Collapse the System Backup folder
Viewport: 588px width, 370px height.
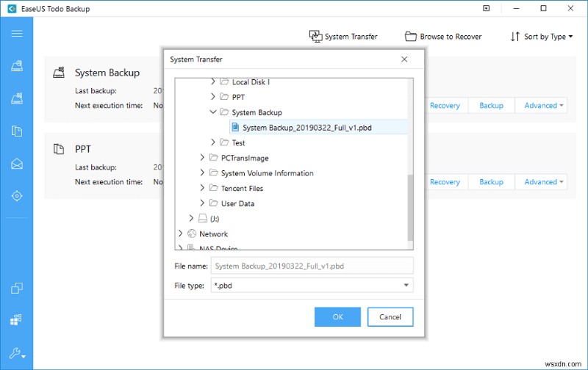point(213,112)
